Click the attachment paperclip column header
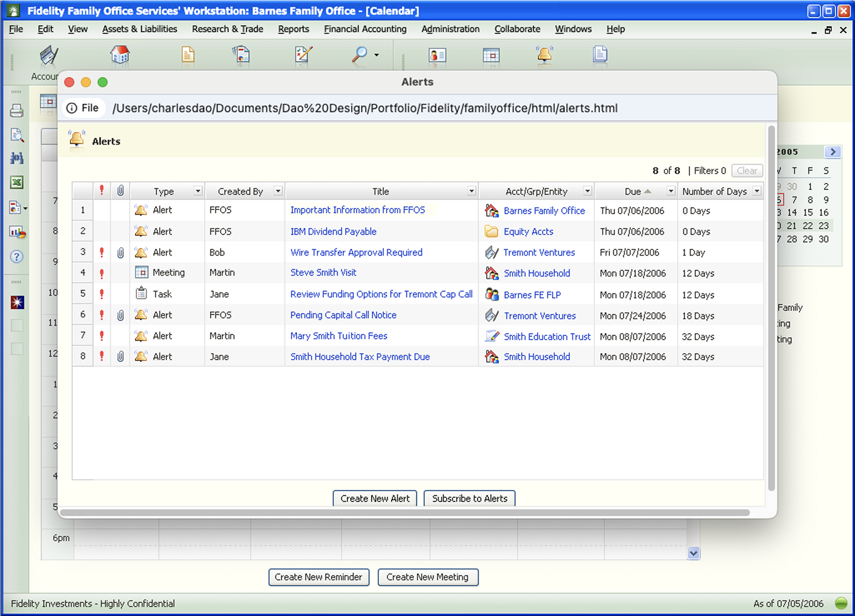The image size is (855, 616). click(120, 191)
